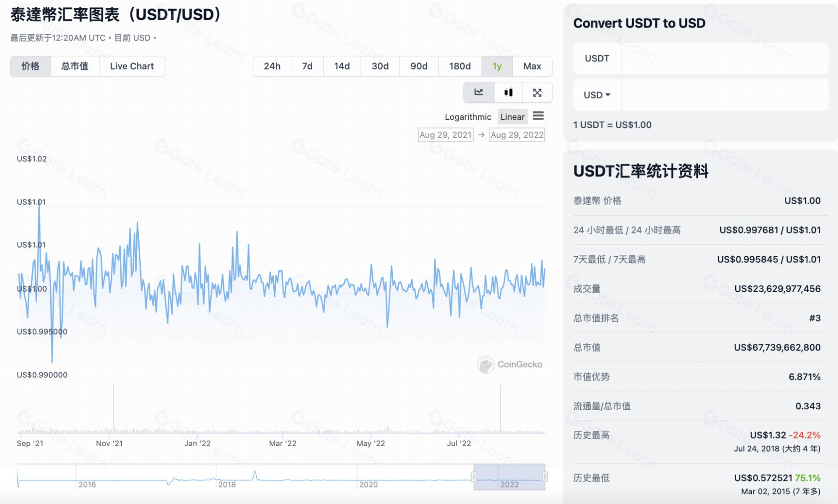Open end date Aug 29, 2022 picker
Image resolution: width=838 pixels, height=504 pixels.
(x=517, y=135)
